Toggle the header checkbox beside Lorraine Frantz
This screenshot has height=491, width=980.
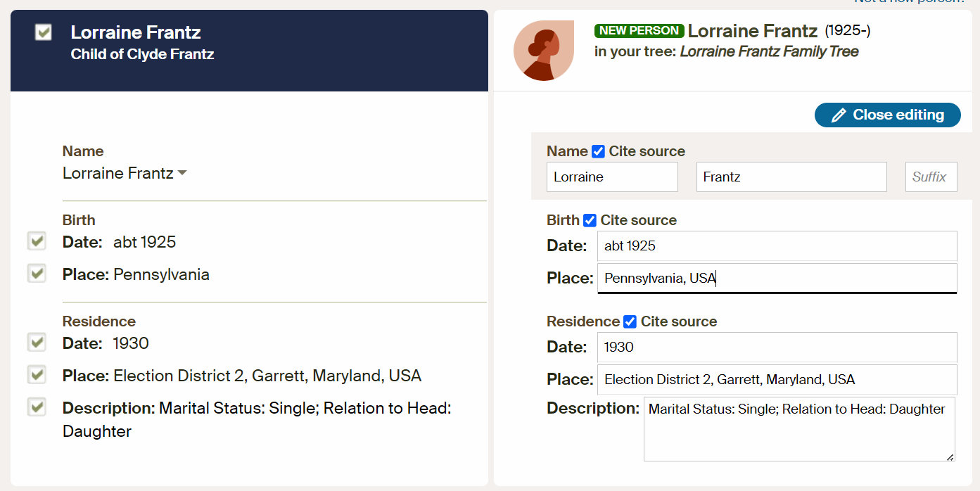tap(44, 32)
